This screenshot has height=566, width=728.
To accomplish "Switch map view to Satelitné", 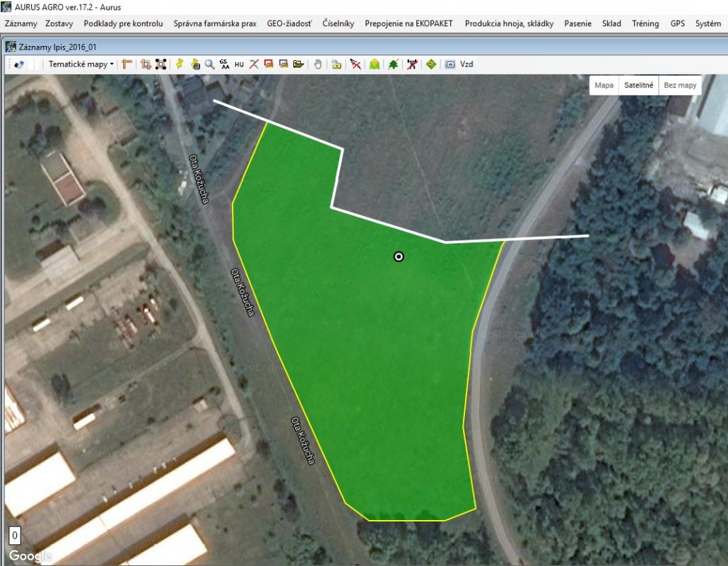I will (x=639, y=86).
